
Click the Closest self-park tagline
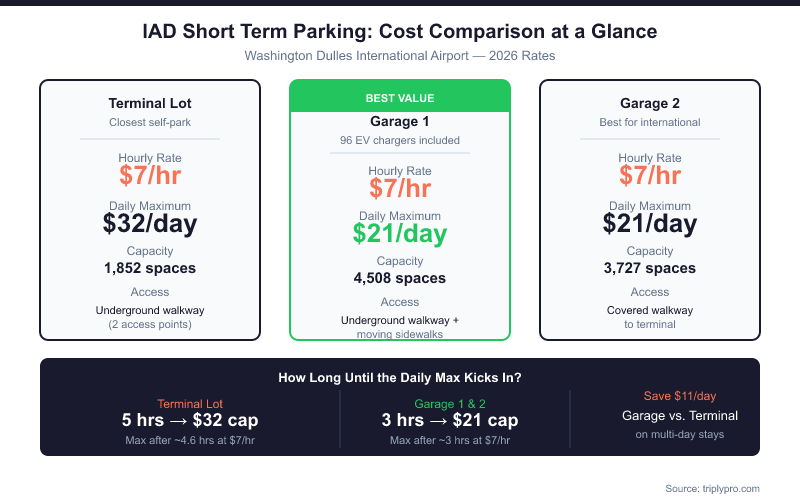tap(150, 123)
